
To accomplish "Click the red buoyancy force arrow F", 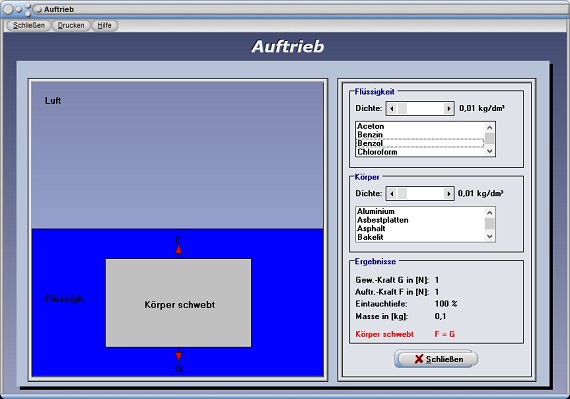I will coord(178,250).
